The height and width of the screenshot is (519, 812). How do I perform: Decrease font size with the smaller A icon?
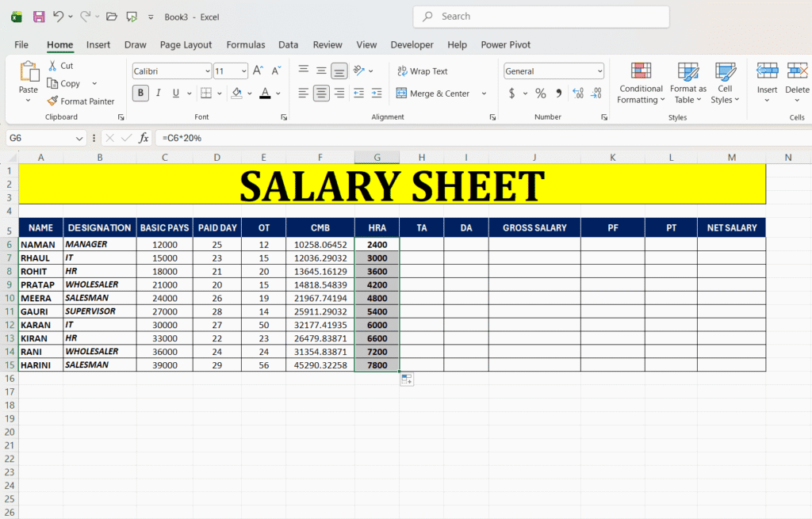click(x=276, y=71)
